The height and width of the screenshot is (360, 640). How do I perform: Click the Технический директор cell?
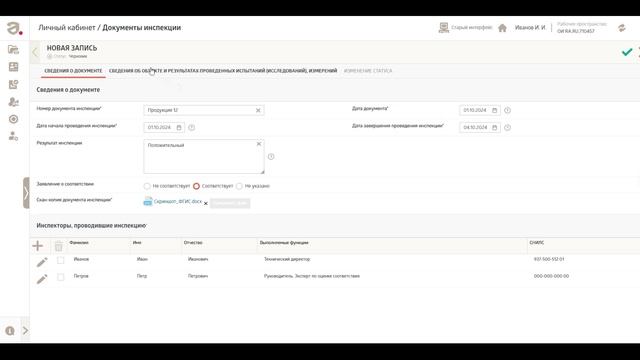click(x=287, y=259)
